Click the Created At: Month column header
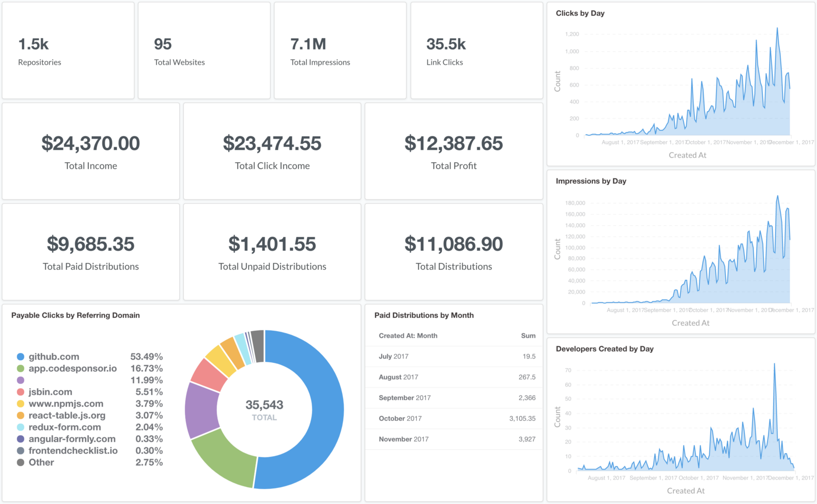Image resolution: width=817 pixels, height=504 pixels. click(x=408, y=336)
